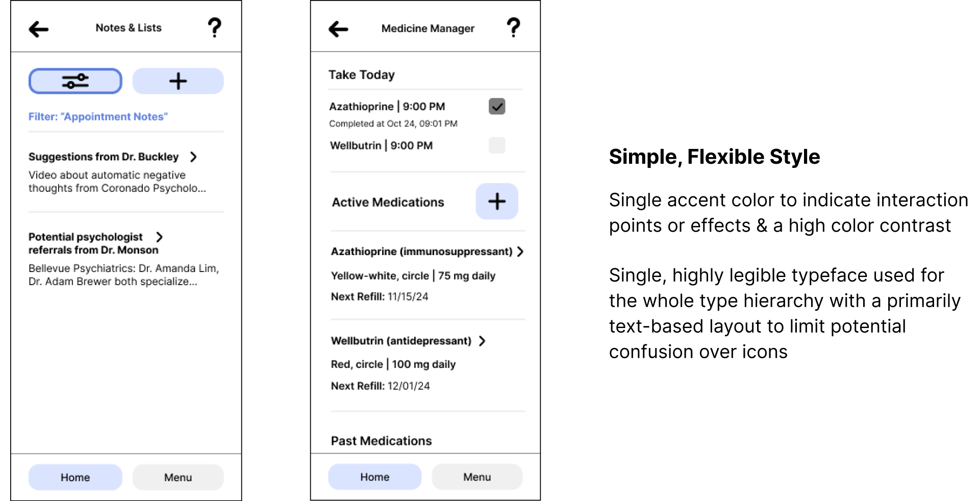Viewport: 980px width, 501px height.
Task: Open the notes filter settings
Action: click(x=75, y=81)
